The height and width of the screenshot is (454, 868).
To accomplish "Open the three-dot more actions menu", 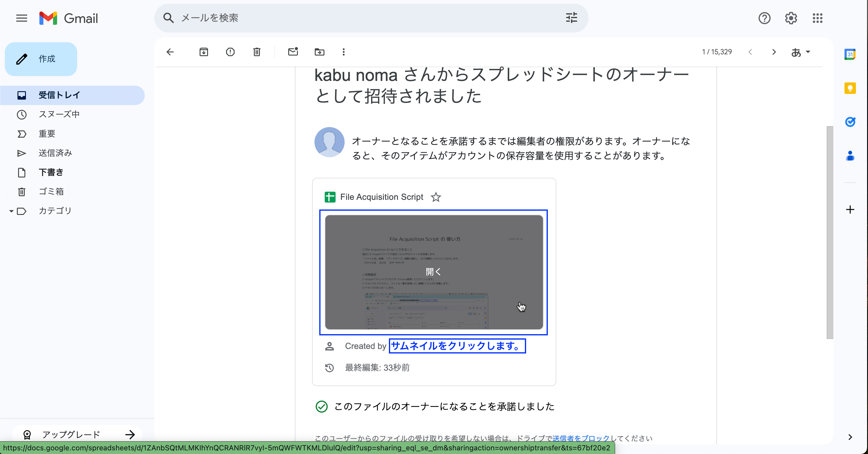I will pyautogui.click(x=343, y=52).
